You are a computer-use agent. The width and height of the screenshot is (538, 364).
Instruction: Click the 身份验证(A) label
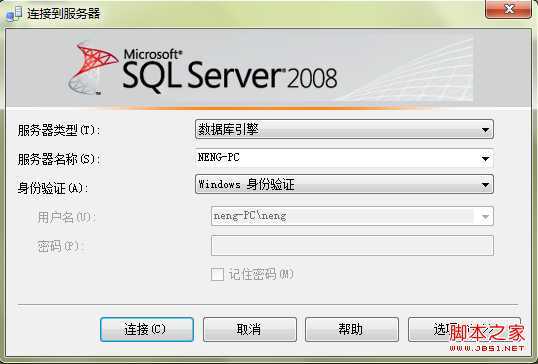pyautogui.click(x=52, y=188)
